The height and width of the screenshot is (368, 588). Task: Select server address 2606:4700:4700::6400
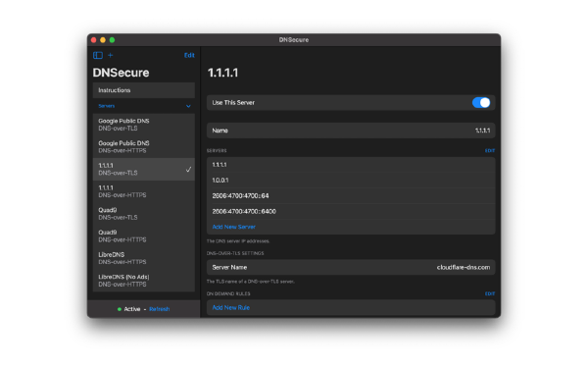[x=351, y=211]
